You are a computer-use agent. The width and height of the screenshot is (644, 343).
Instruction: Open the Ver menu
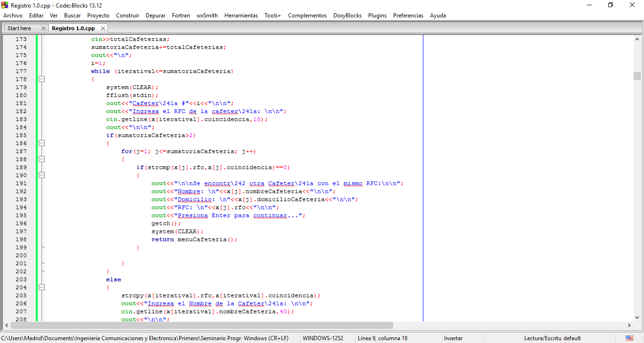54,16
